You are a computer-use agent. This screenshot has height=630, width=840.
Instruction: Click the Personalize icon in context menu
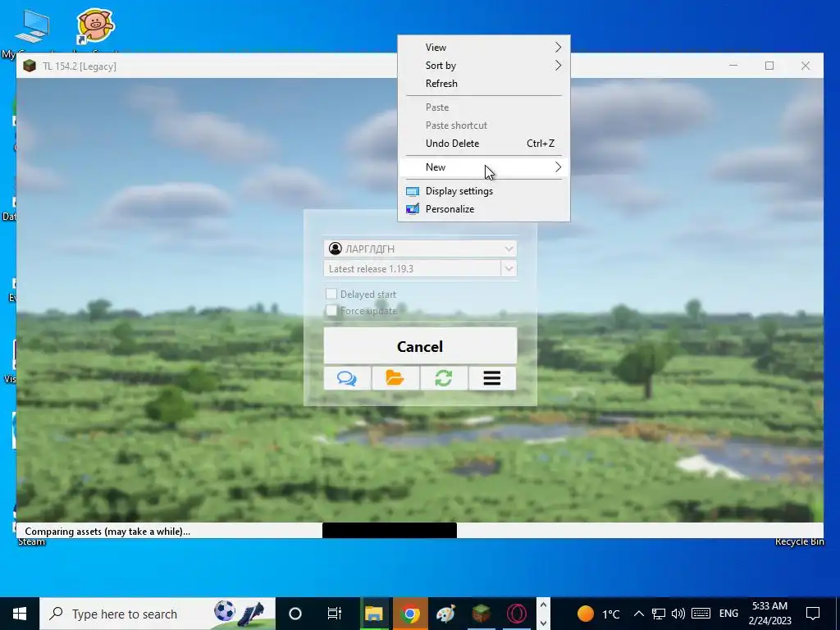tap(413, 209)
